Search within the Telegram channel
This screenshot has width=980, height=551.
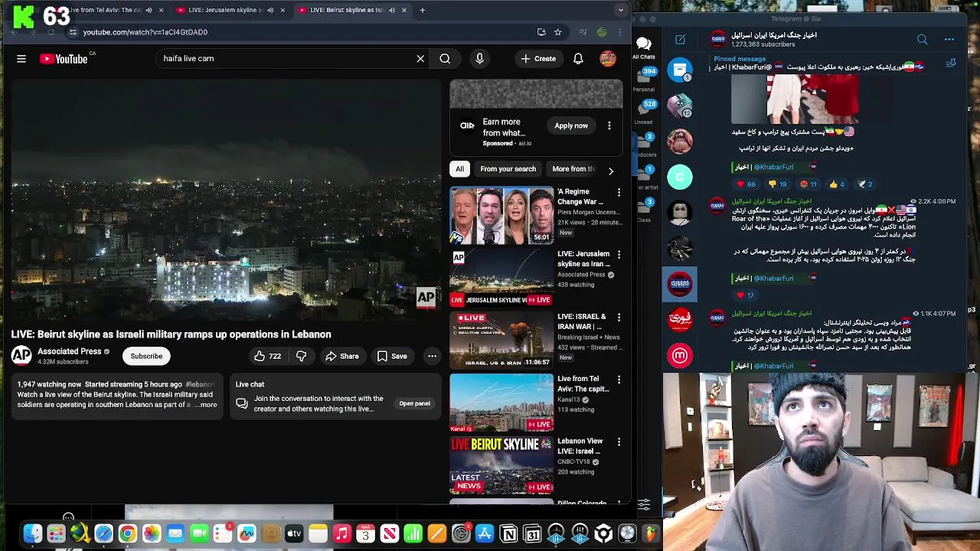[923, 39]
